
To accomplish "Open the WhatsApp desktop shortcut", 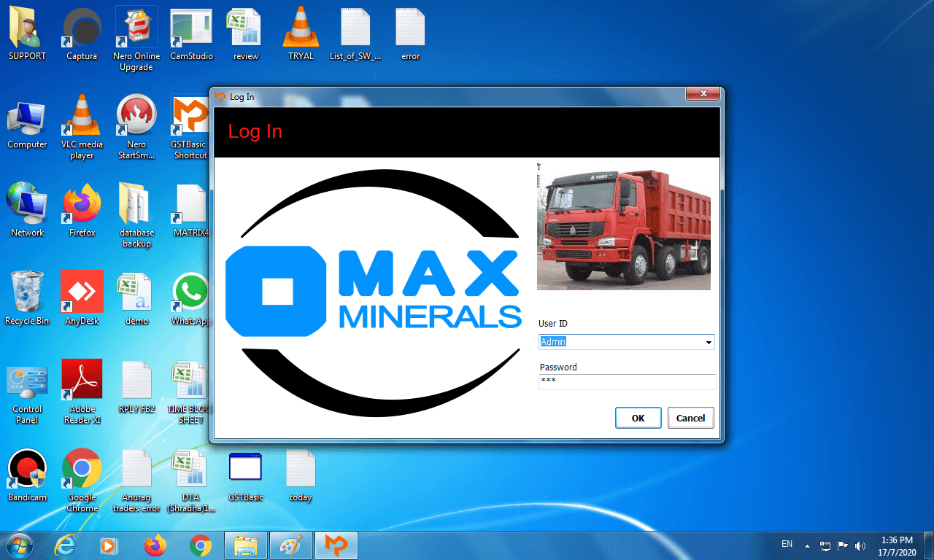I will coord(190,300).
